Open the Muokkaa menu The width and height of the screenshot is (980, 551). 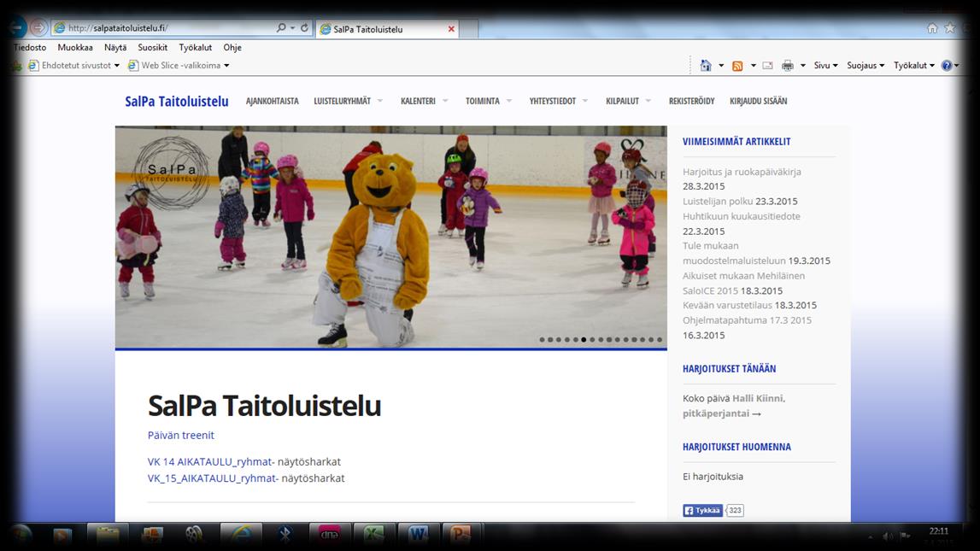click(75, 48)
